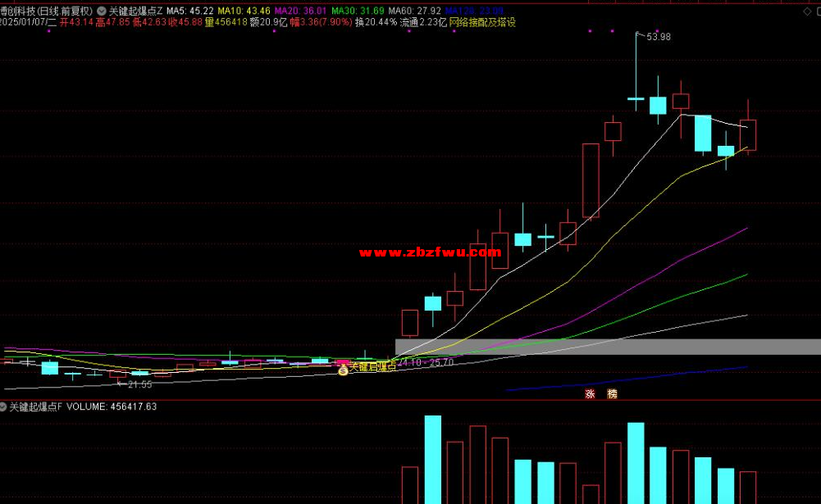Click the MA5: 45.22 legend value
Viewport: 821px width, 504px height.
(190, 11)
